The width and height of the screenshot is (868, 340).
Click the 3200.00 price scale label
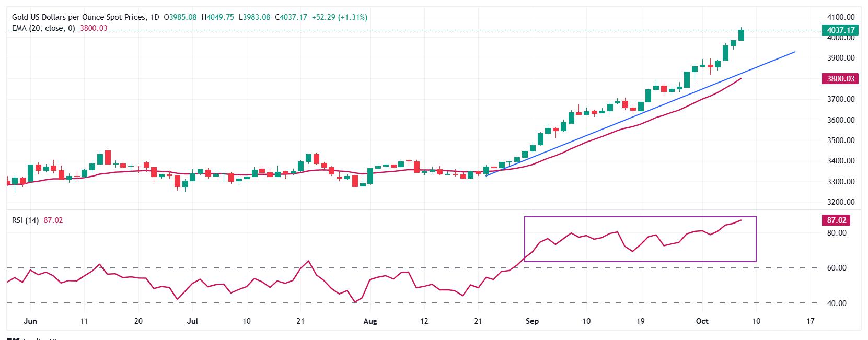coord(840,202)
